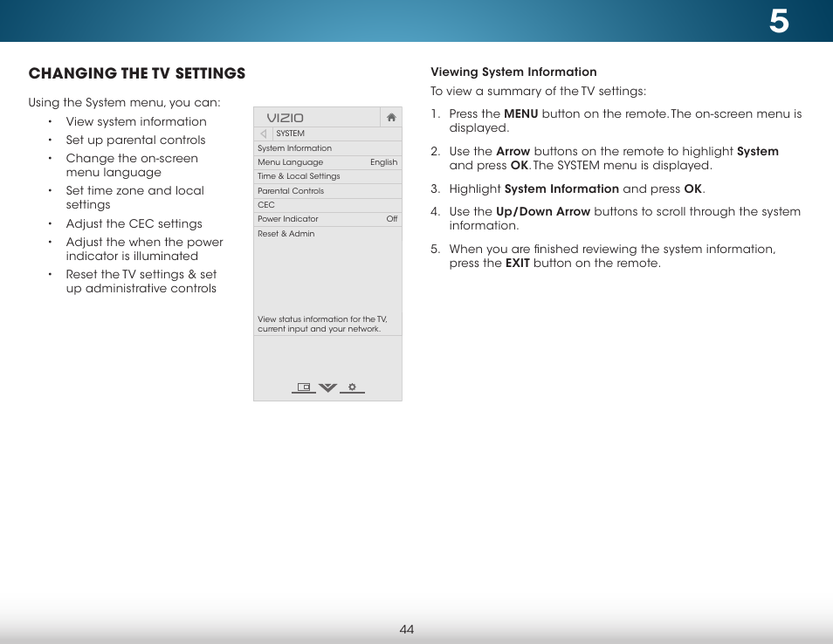Image resolution: width=833 pixels, height=644 pixels.
Task: Select the display input icon at the bottom
Action: (x=302, y=387)
